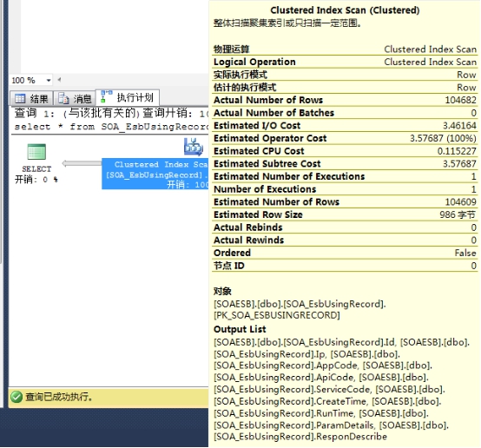Click the 'Output List' heading
This screenshot has width=481, height=448.
240,329
